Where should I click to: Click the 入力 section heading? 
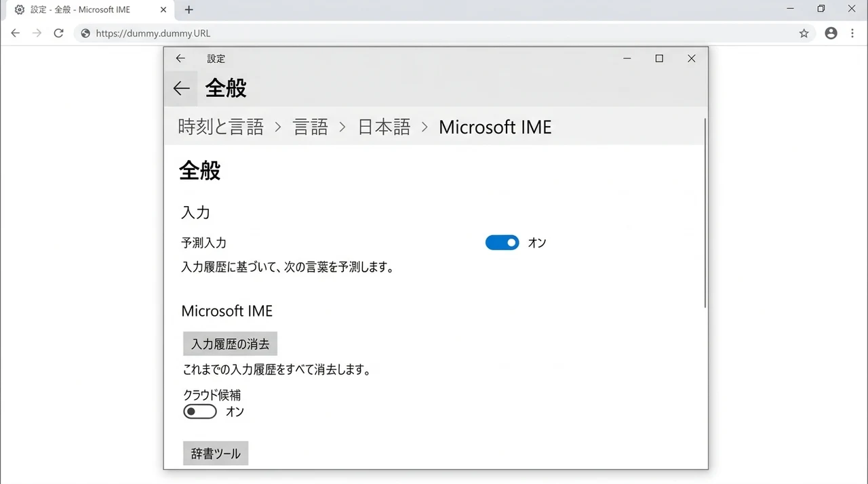pos(196,213)
